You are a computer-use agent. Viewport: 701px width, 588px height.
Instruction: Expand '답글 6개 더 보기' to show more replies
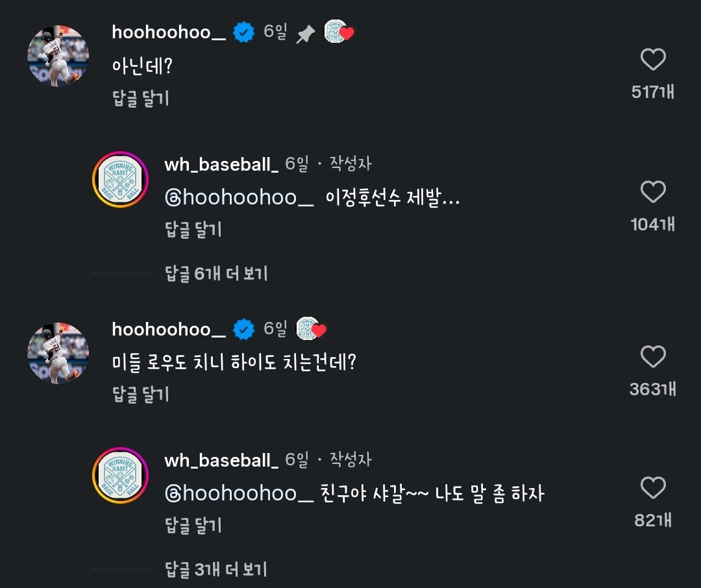(x=216, y=273)
